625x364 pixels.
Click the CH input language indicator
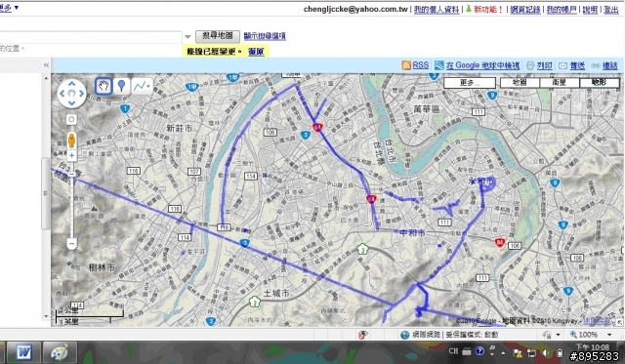(453, 351)
